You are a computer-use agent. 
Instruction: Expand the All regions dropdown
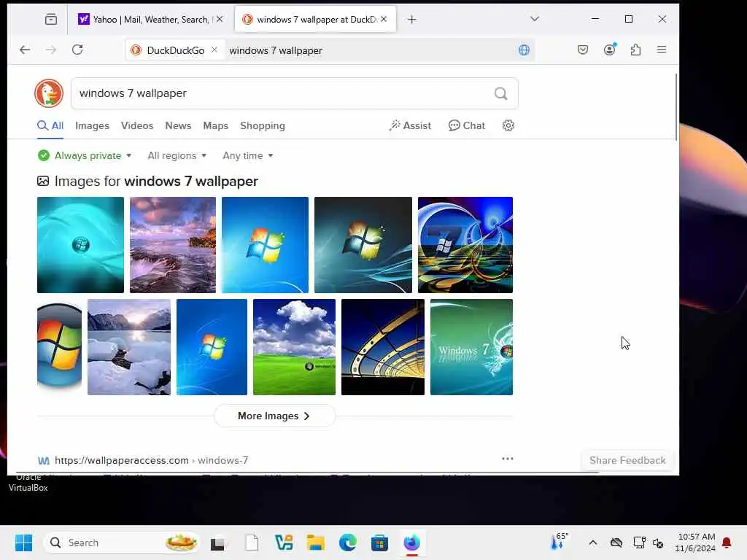pos(177,156)
